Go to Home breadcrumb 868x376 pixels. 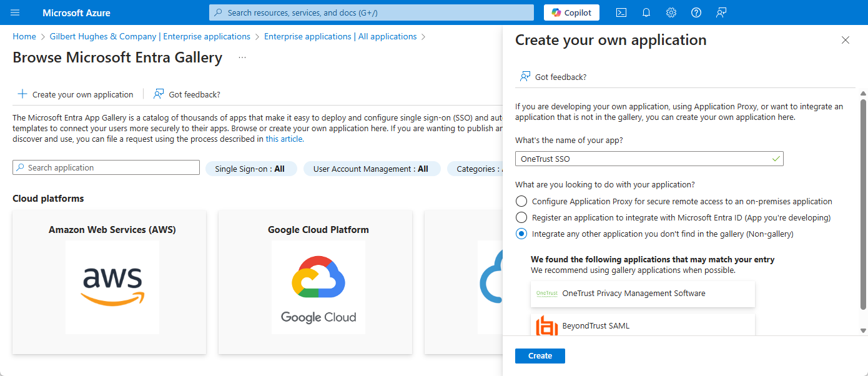click(24, 37)
